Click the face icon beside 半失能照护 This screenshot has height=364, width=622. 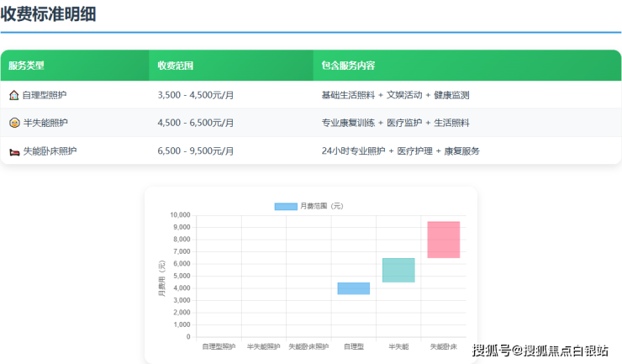click(x=14, y=123)
